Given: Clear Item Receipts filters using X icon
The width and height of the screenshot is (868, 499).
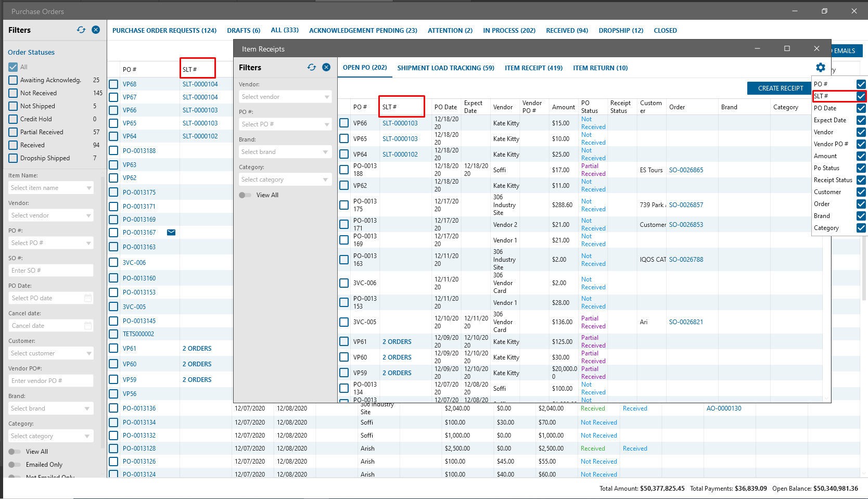Looking at the screenshot, I should (x=326, y=67).
